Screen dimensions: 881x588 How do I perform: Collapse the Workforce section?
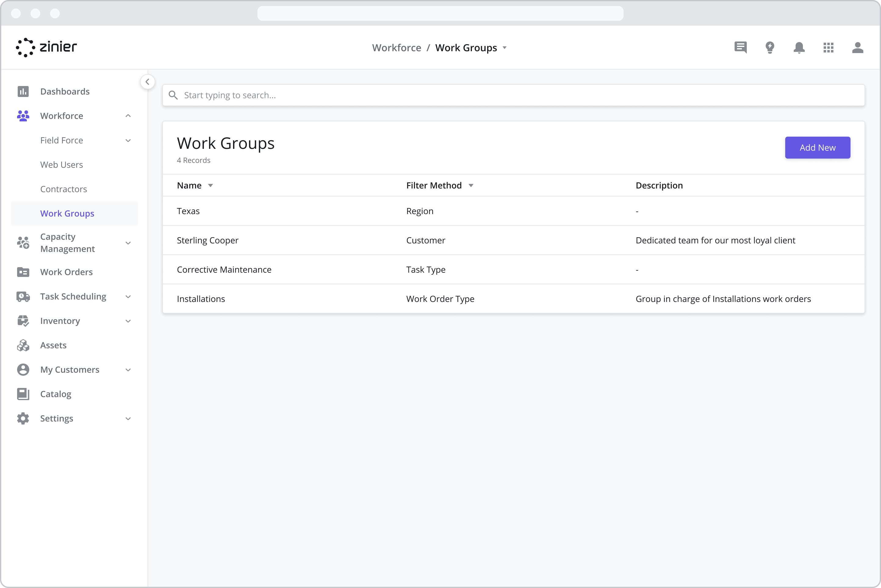point(128,116)
